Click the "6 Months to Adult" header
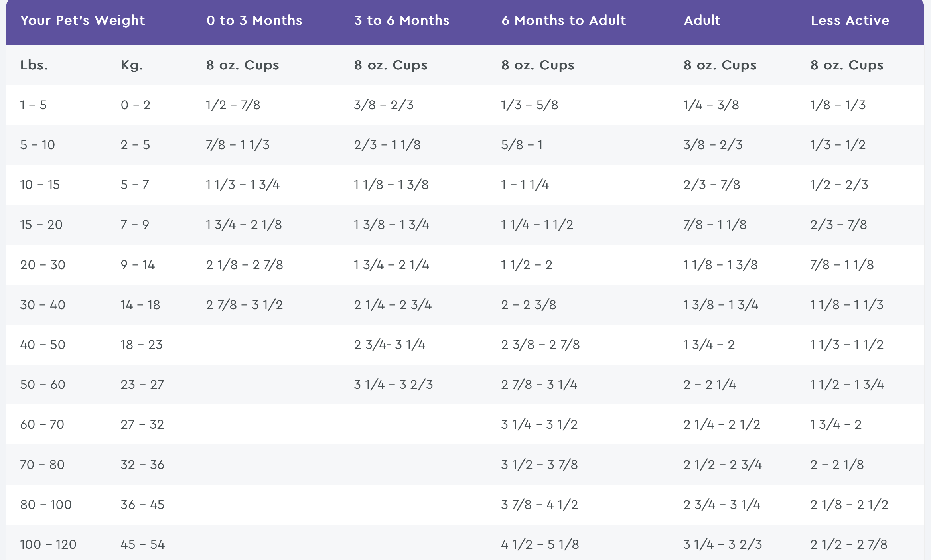This screenshot has height=560, width=931. pos(563,20)
